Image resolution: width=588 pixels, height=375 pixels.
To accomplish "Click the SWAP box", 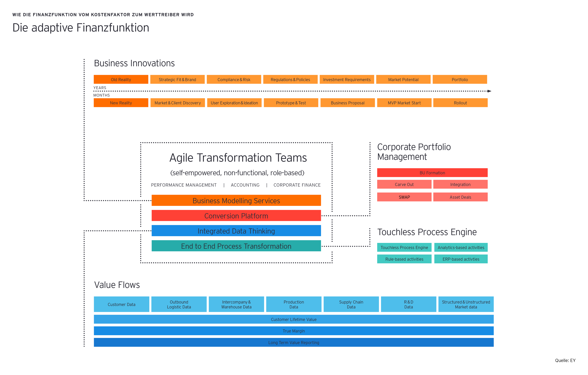I will pos(404,197).
